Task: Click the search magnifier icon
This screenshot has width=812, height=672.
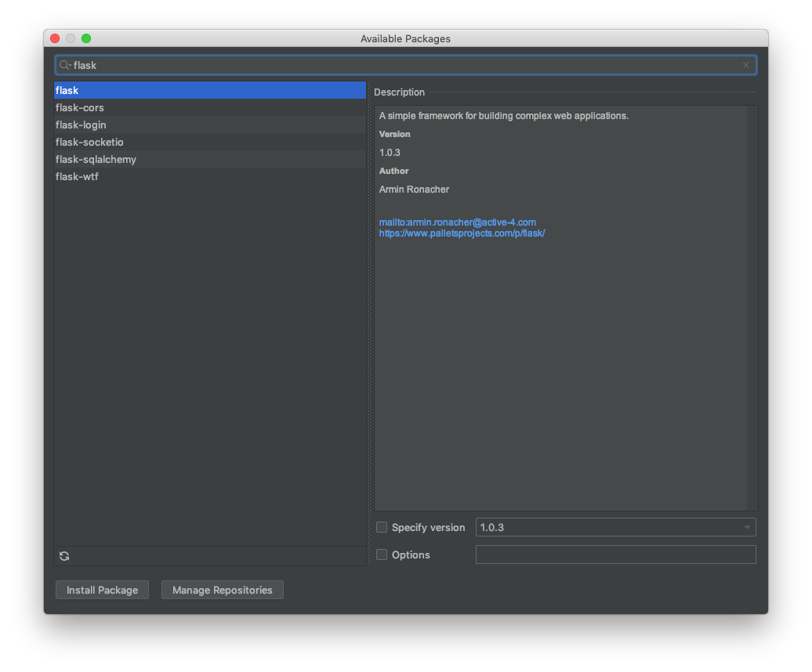Action: (65, 65)
